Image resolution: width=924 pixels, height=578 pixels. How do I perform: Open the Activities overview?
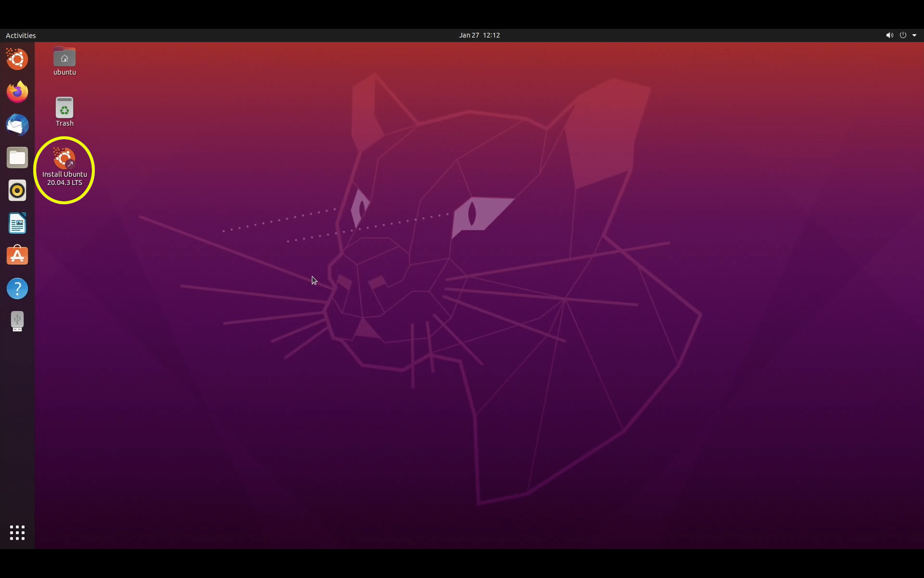[21, 35]
